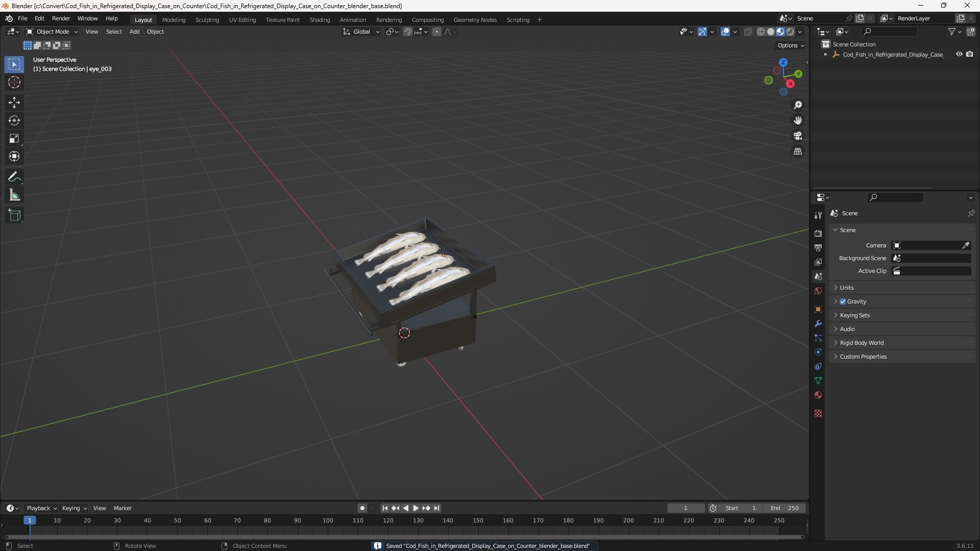The image size is (980, 551).
Task: Select the Add Cube tool
Action: 14,215
